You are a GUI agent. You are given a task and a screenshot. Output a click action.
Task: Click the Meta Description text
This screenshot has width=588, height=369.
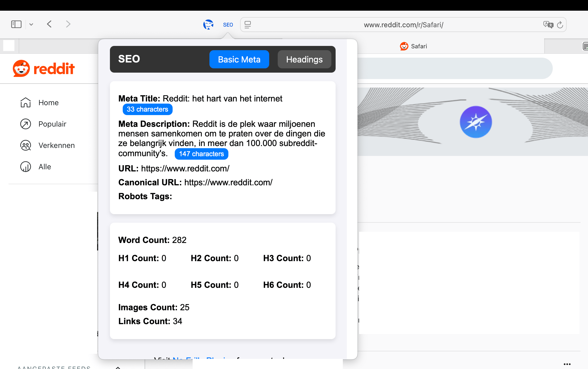222,139
